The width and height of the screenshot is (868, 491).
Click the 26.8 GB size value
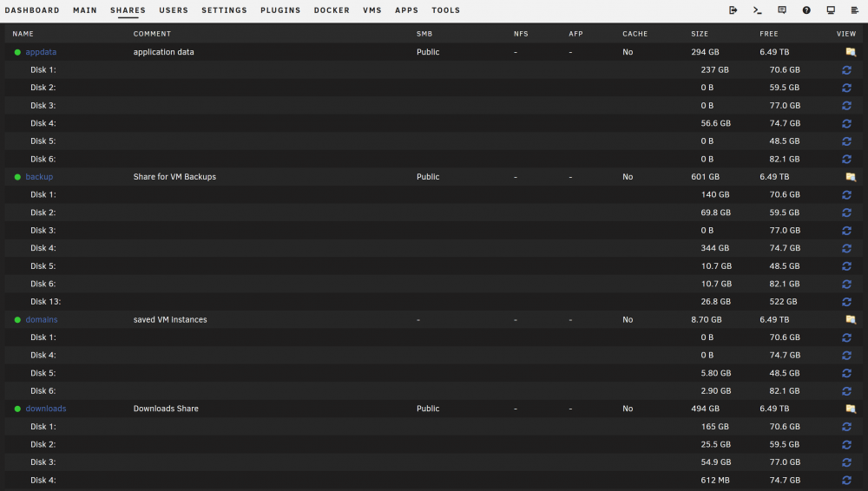(x=716, y=302)
